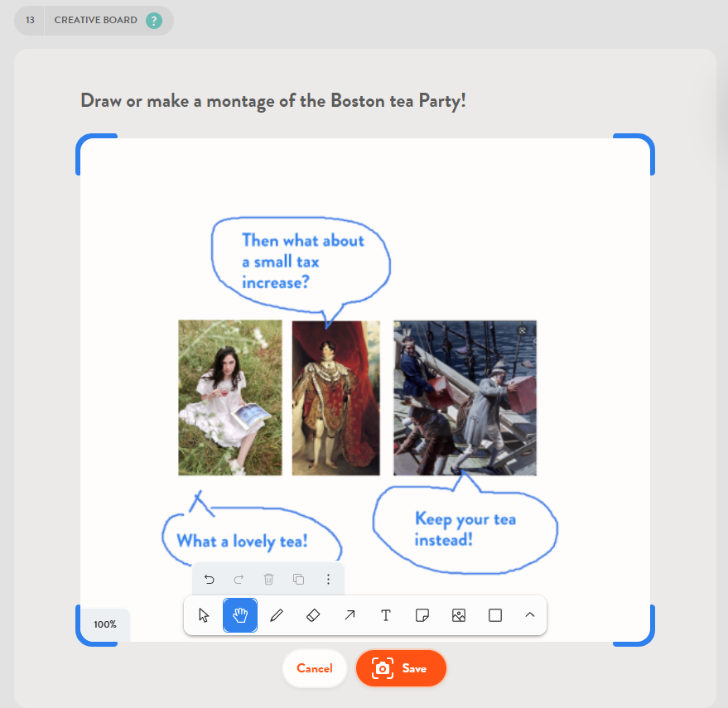The height and width of the screenshot is (708, 728).
Task: Choose the Text tool
Action: 386,615
